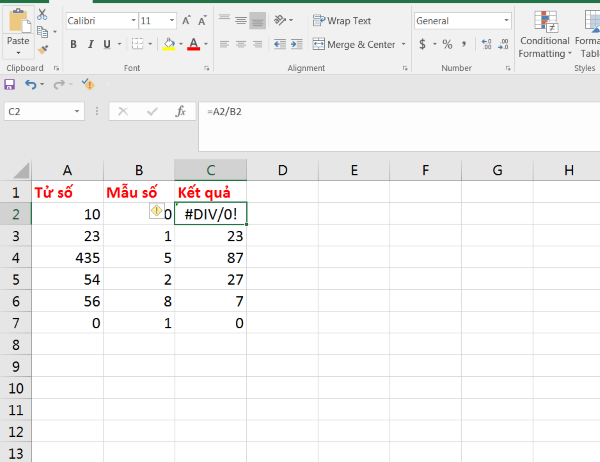The height and width of the screenshot is (462, 600).
Task: Click the Insert Function fx icon
Action: 181,112
